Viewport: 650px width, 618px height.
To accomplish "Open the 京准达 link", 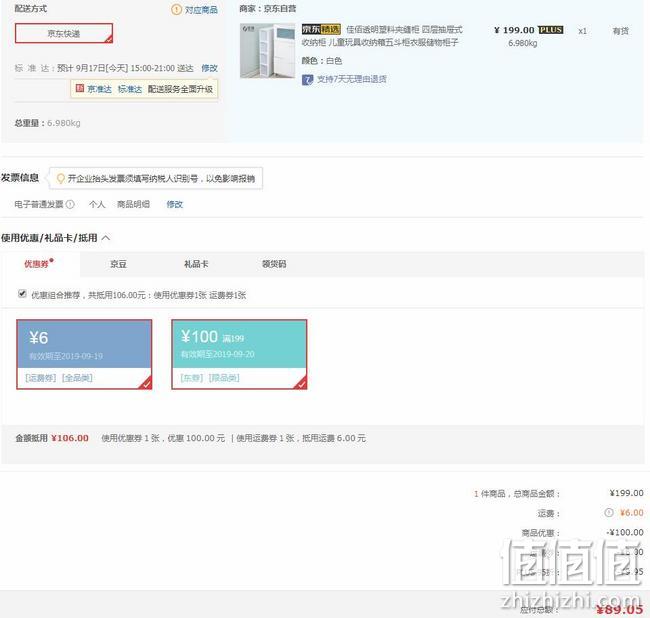I will (x=99, y=89).
